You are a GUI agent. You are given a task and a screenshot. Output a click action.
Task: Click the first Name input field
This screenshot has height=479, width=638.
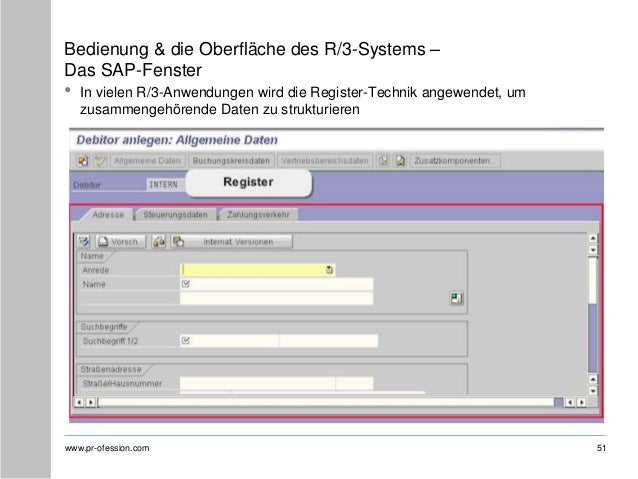point(276,284)
